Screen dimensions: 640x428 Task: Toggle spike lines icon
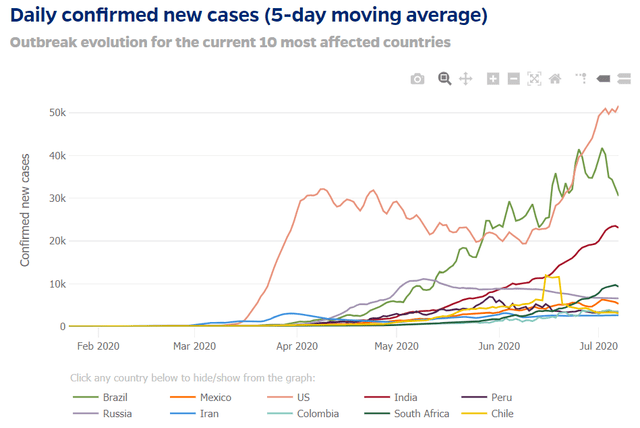point(582,78)
